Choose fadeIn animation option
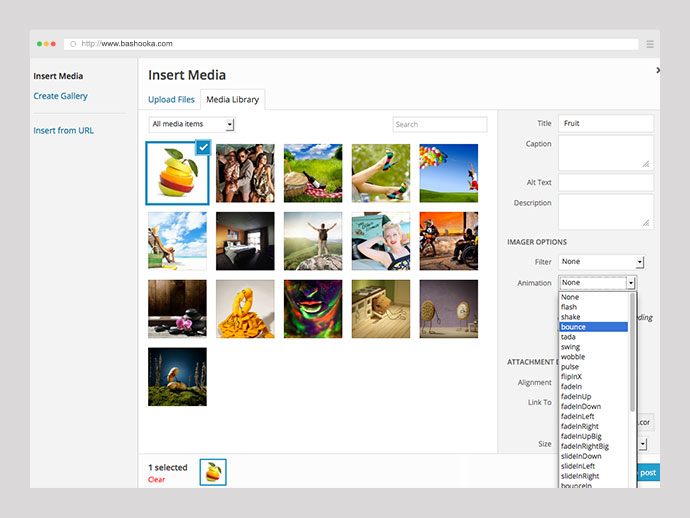This screenshot has width=690, height=518. pos(593,387)
